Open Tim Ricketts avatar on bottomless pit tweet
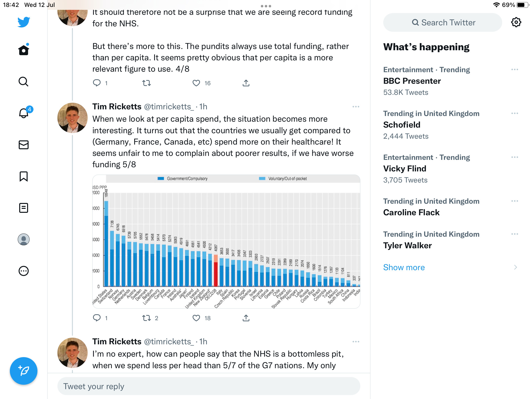This screenshot has width=532, height=399. [72, 353]
